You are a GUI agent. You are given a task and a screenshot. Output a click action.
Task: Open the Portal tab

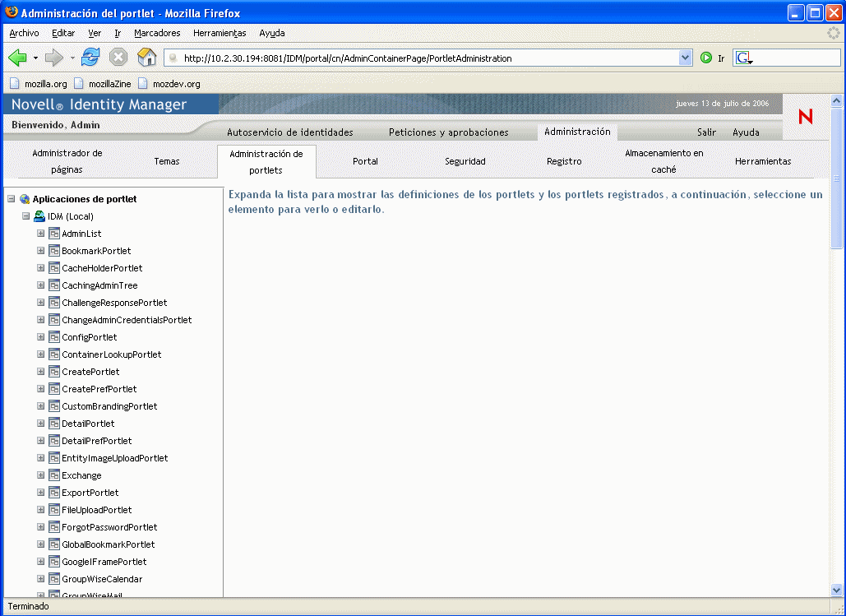(x=365, y=161)
